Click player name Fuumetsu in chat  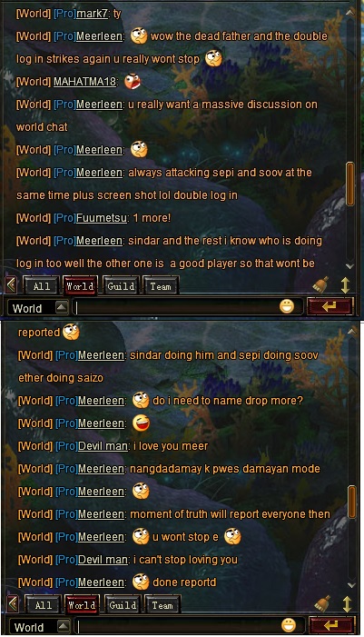click(102, 218)
